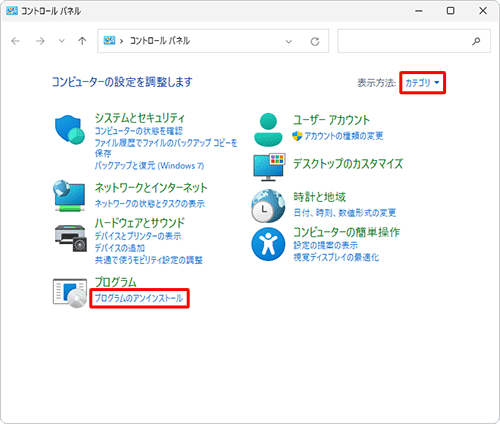
Task: Click the address bar breadcrumb chevron
Action: [122, 41]
